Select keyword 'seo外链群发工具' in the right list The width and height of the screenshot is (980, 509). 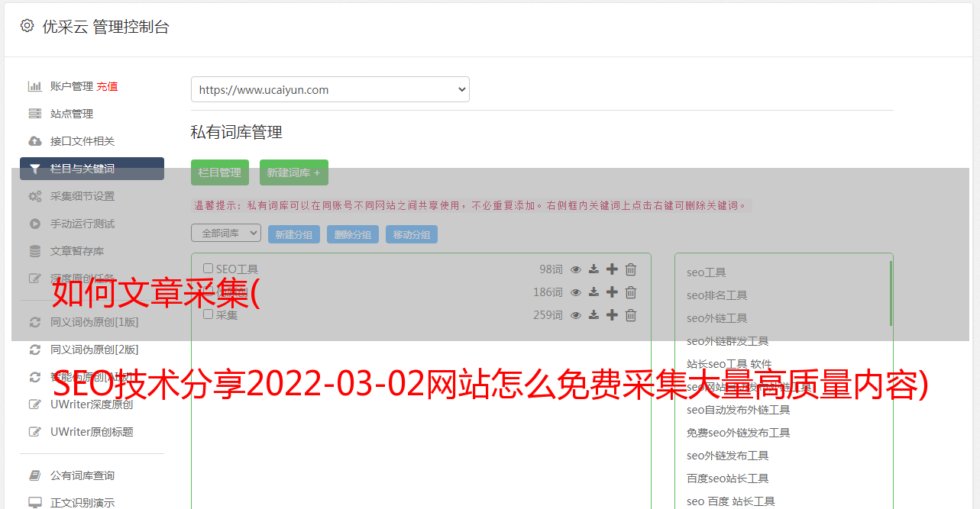click(728, 341)
